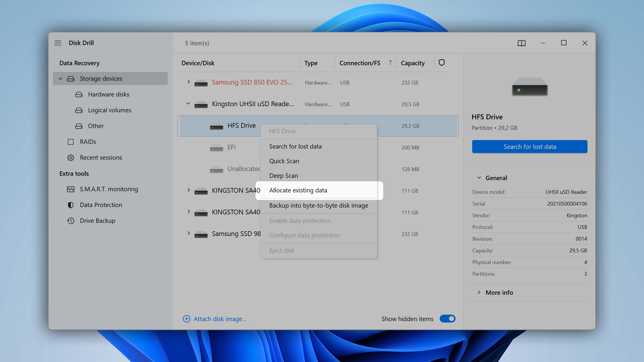Click the sort arrow in Connection/FS column
The height and width of the screenshot is (362, 644).
pyautogui.click(x=390, y=63)
